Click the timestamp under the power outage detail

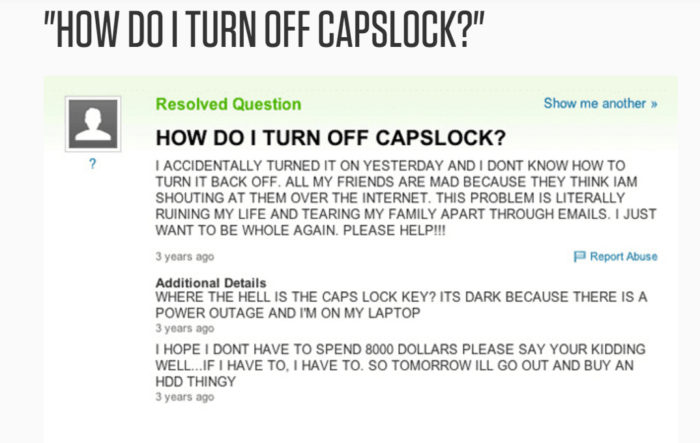[x=185, y=327]
